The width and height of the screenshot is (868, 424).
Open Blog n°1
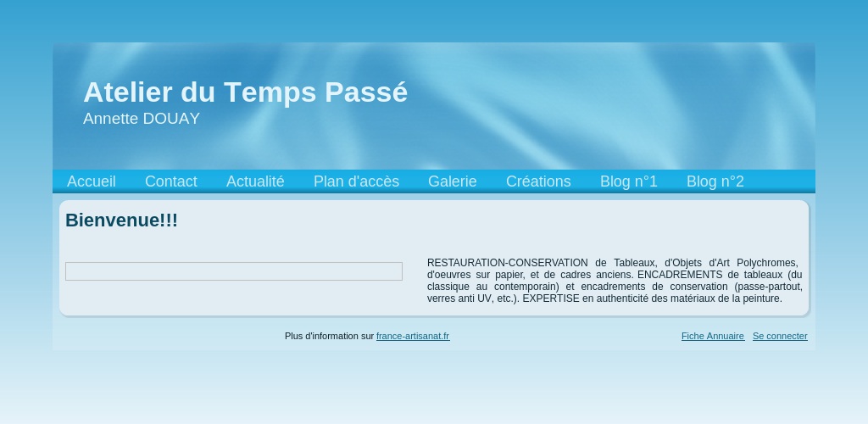click(x=629, y=181)
